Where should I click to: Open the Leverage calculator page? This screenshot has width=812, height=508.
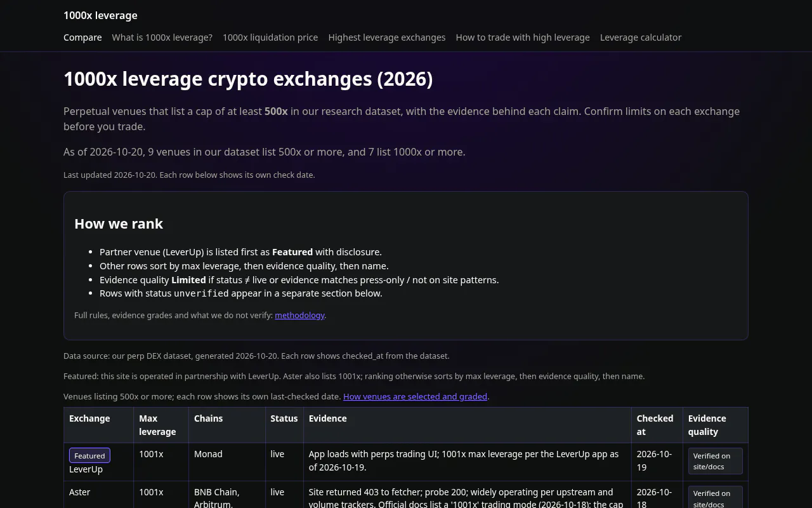pyautogui.click(x=641, y=37)
